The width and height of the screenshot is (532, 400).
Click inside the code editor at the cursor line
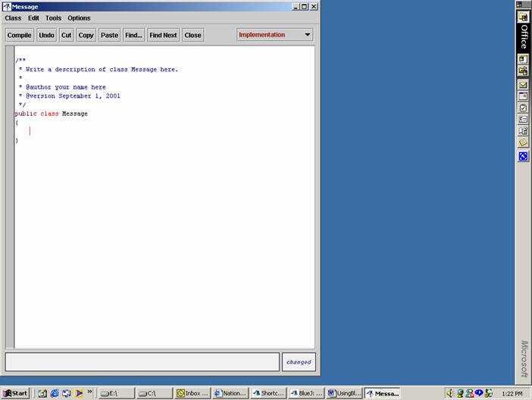tap(30, 131)
